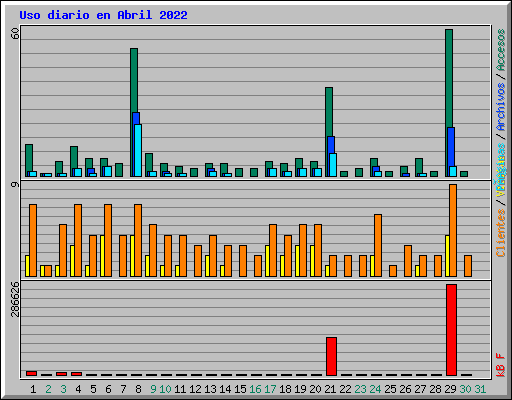Image resolution: width=512 pixels, height=400 pixels.
Task: Select the green weekend day 30 axis label
Action: point(465,389)
